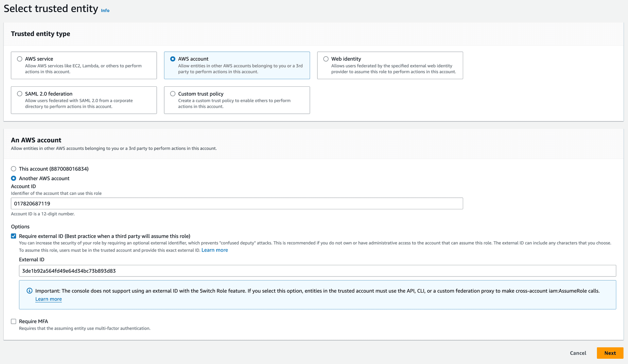Click the 'Options' label
Screen dimensions: 628x364
20,227
